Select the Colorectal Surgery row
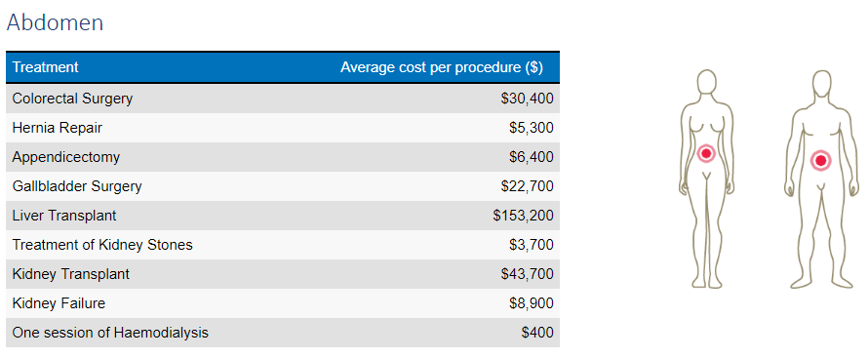Screen dimensions: 868x358 pos(283,99)
